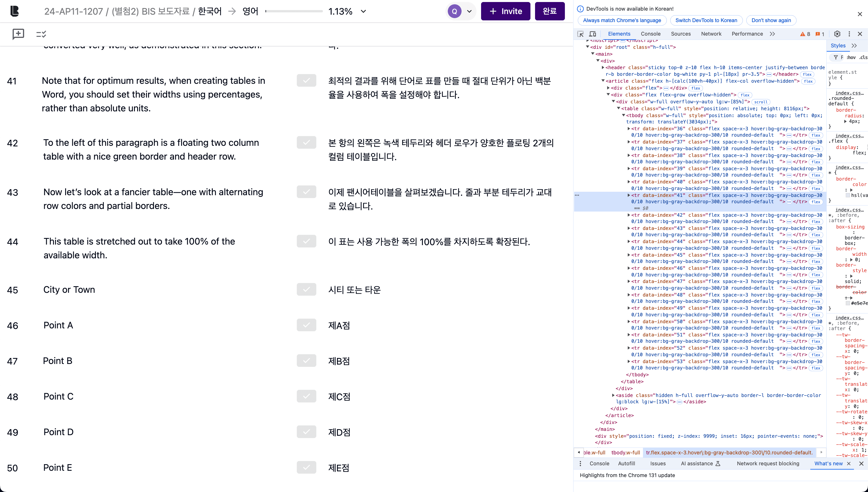Viewport: 868px width, 492px height.
Task: Open the progress percentage dropdown chevron
Action: click(x=363, y=11)
